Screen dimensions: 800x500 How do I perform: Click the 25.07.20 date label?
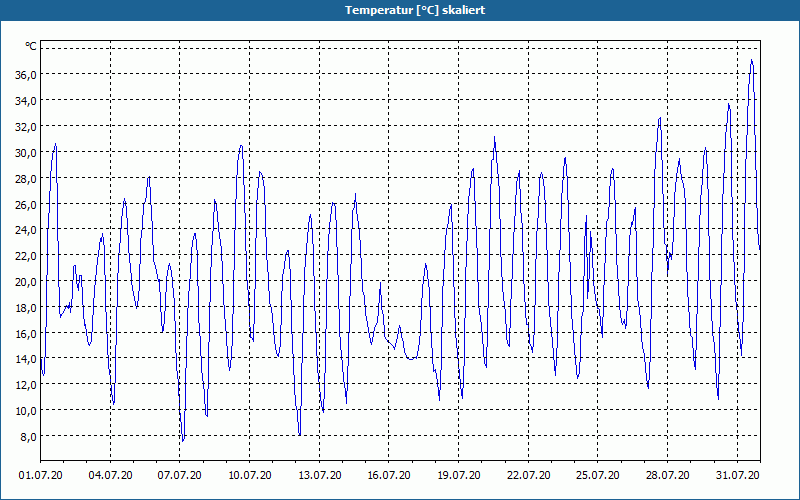point(598,475)
